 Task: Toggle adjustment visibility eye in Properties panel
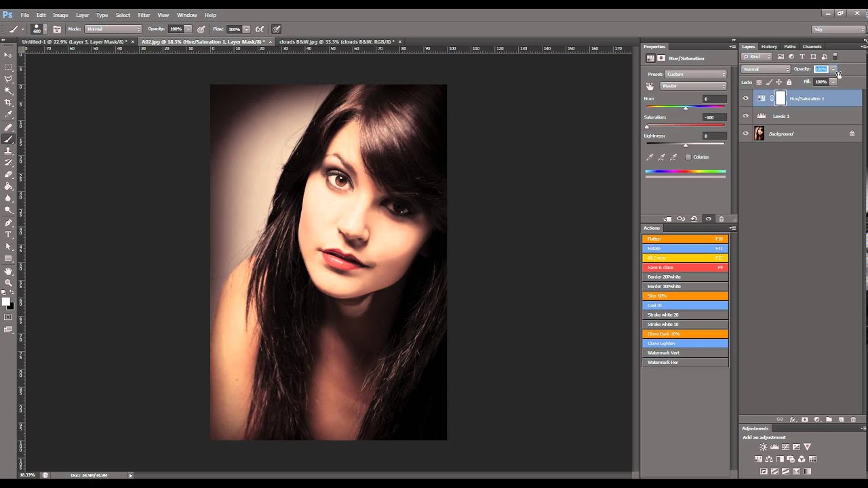(x=708, y=219)
